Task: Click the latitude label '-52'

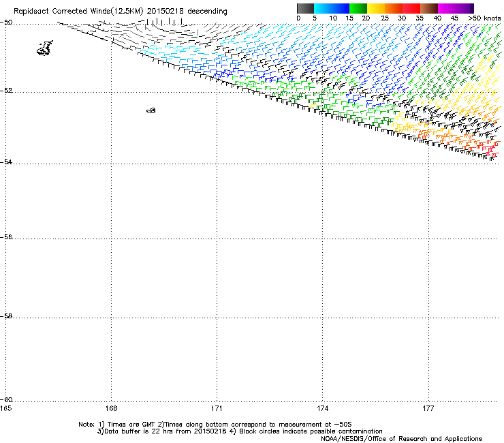Action: tap(6, 91)
